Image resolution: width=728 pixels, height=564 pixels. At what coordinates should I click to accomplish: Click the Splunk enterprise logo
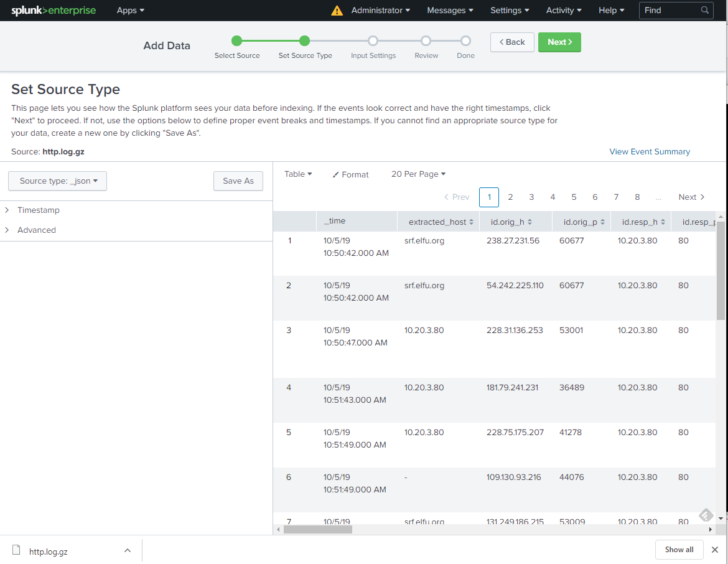tap(52, 11)
